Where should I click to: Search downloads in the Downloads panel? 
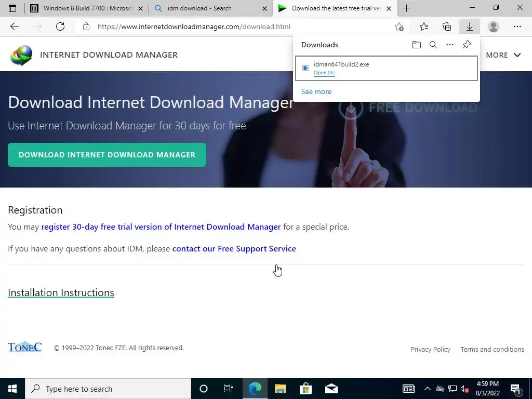tap(433, 45)
